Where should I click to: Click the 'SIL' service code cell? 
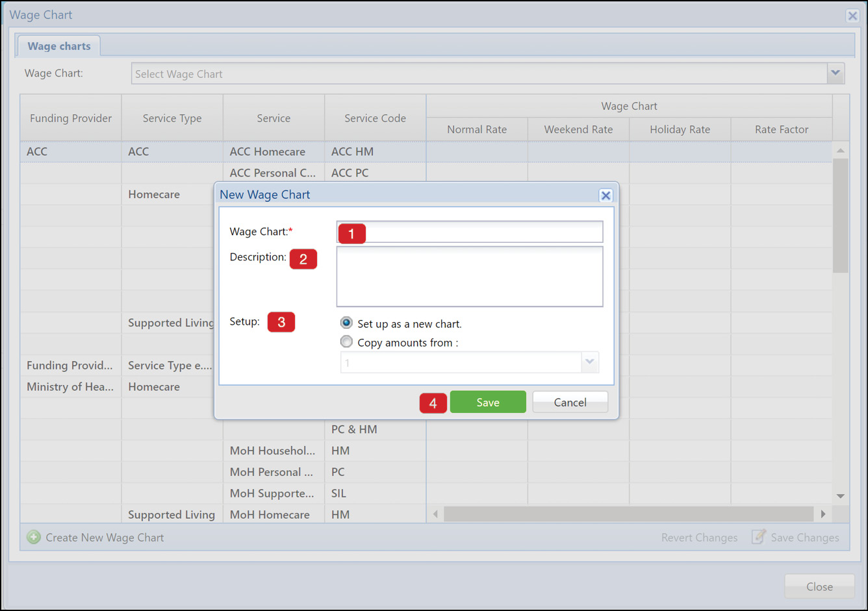[375, 493]
